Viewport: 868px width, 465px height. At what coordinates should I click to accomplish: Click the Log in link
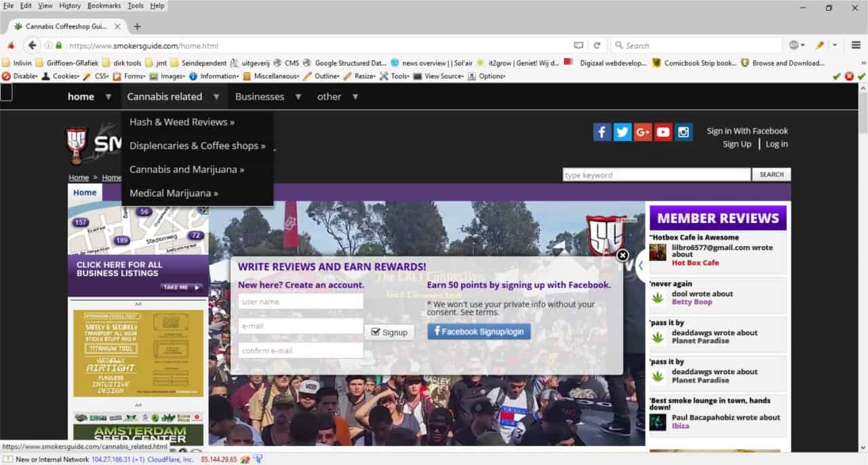(777, 144)
